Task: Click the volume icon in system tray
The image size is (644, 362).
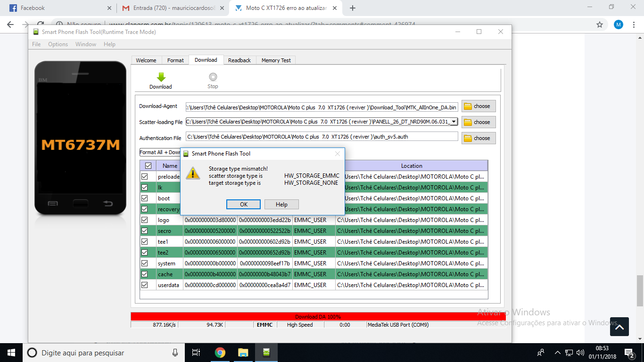Action: [x=580, y=353]
